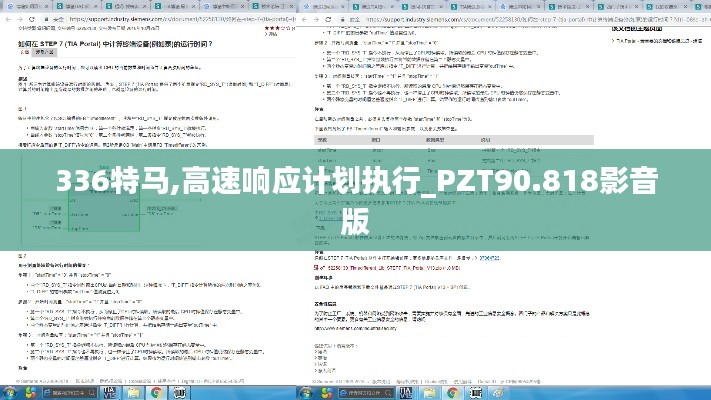Screen dimensions: 711x400
Task: Open the TIA V15 icon on the right taskbar
Action: coord(406,393)
